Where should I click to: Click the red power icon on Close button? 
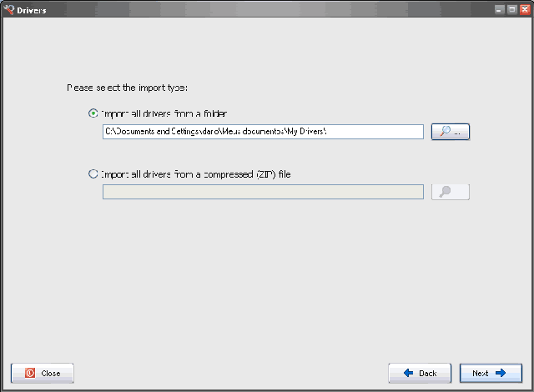click(30, 373)
